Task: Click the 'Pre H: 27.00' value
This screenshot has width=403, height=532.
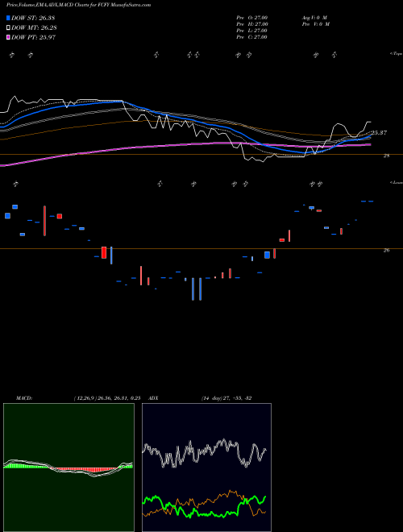Action: pos(252,24)
